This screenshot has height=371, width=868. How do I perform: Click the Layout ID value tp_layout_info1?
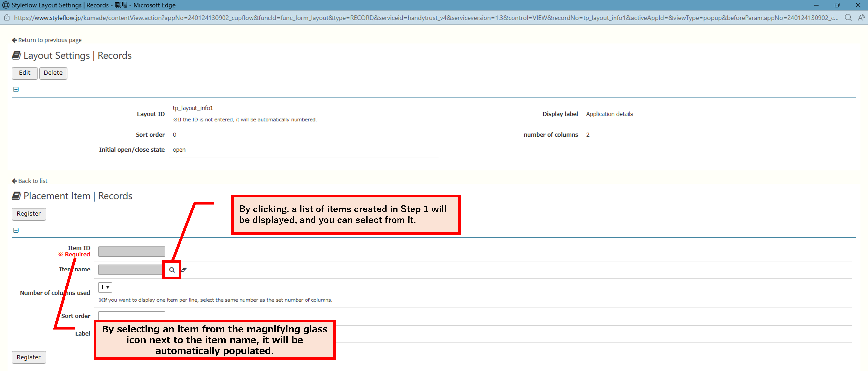tap(193, 108)
